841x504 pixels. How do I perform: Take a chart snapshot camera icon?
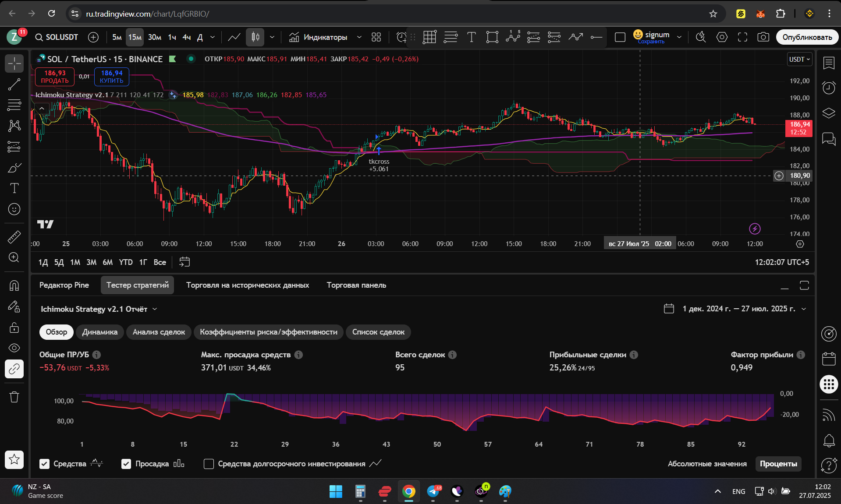[763, 37]
